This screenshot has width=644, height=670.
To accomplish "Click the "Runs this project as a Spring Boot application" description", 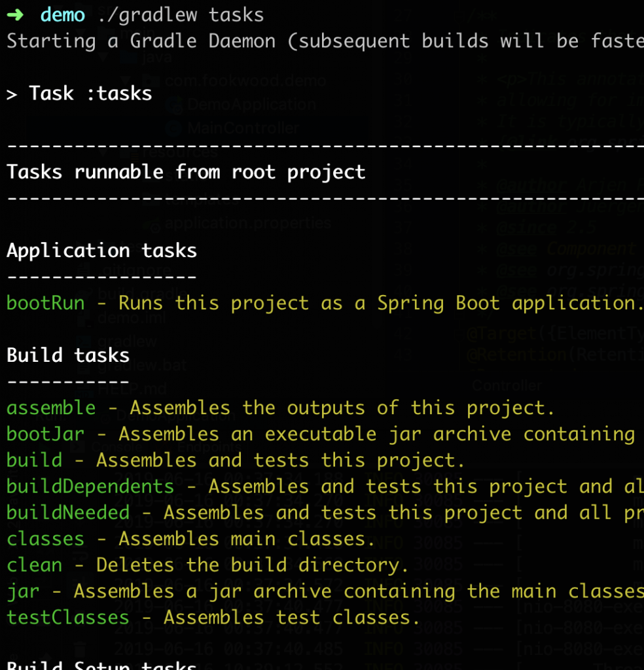I will 378,303.
